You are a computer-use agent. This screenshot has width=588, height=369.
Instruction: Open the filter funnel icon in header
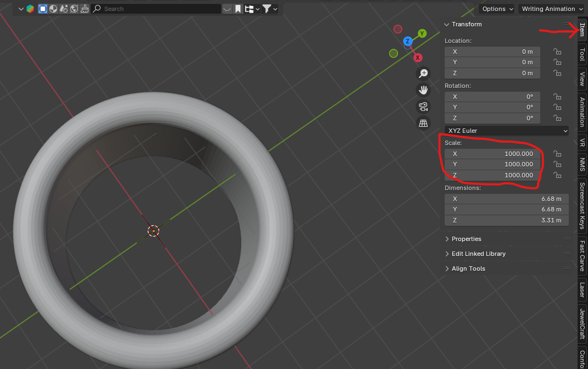(266, 8)
